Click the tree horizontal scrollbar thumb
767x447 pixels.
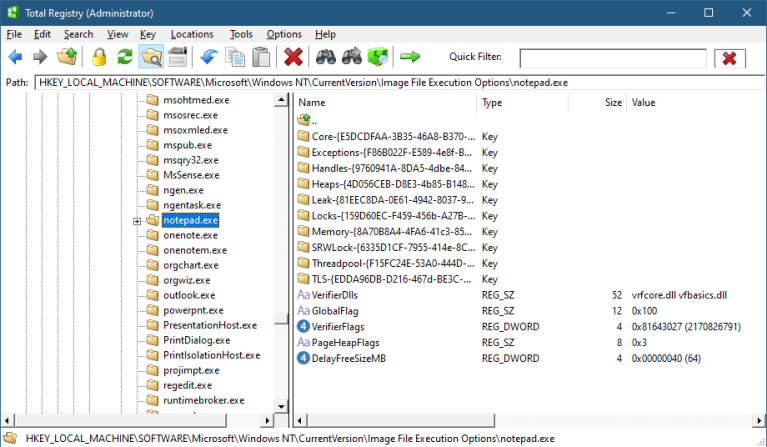pos(121,420)
